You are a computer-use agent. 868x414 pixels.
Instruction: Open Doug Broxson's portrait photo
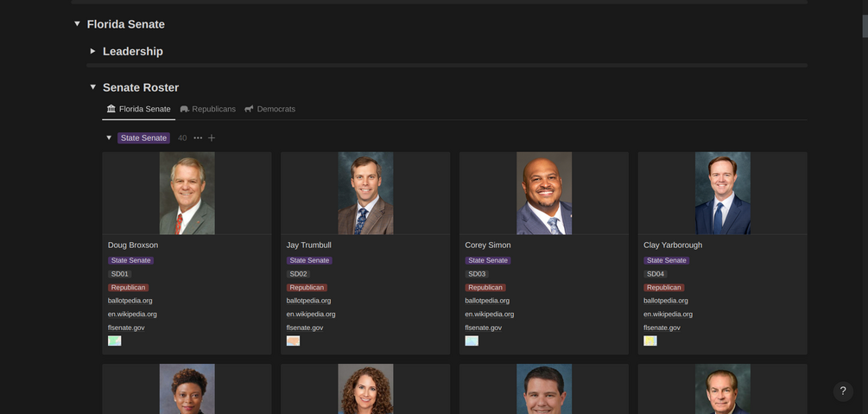187,193
